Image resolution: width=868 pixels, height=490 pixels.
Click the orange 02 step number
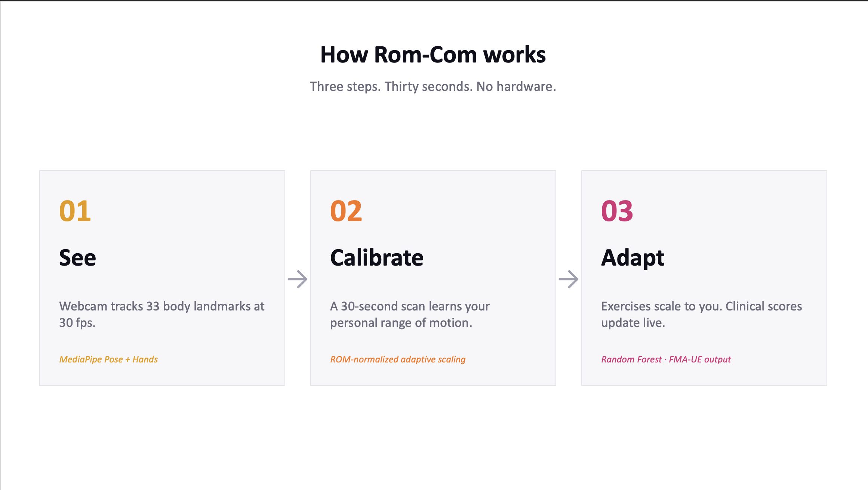click(x=346, y=211)
